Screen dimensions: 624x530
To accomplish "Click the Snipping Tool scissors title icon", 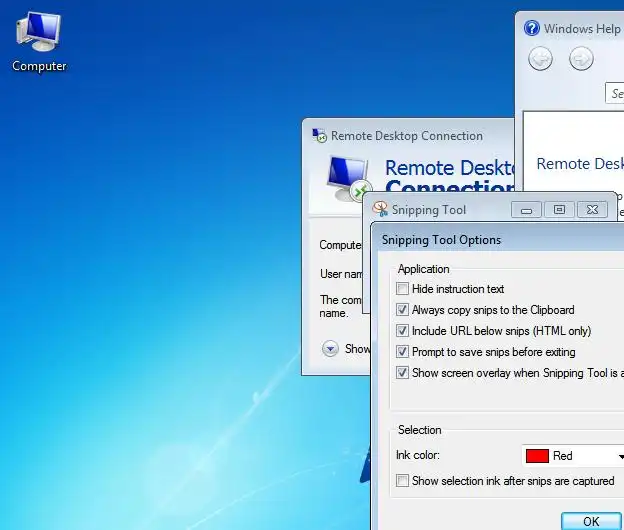I will [x=380, y=209].
